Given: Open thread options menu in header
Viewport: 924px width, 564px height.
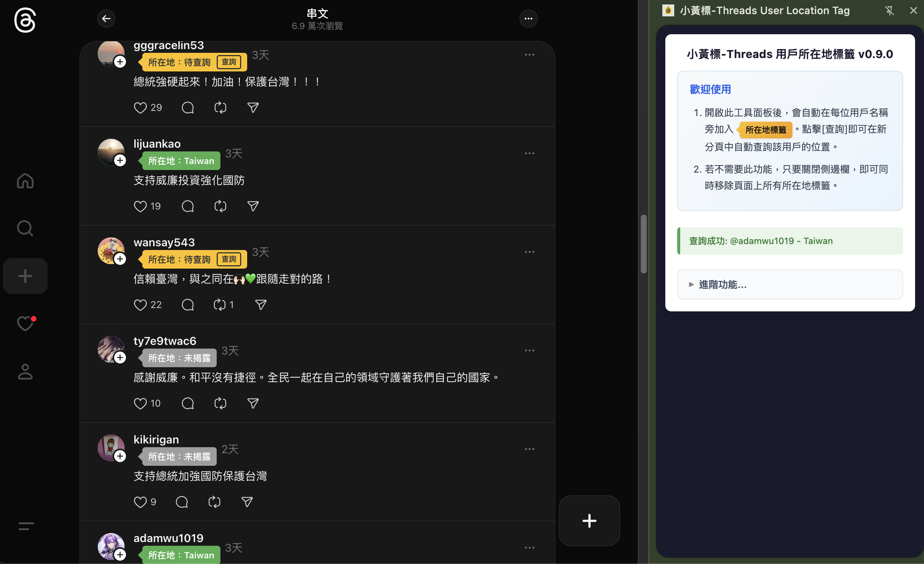Looking at the screenshot, I should coord(528,18).
